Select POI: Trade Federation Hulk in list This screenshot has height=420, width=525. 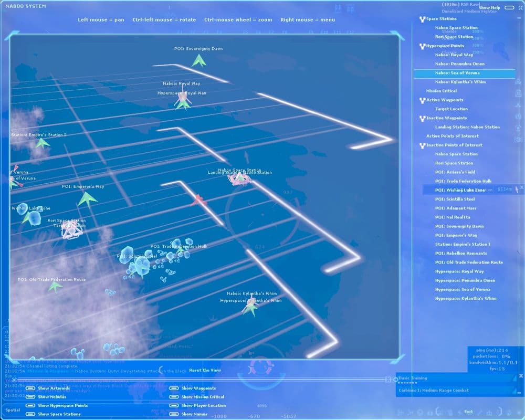464,181
